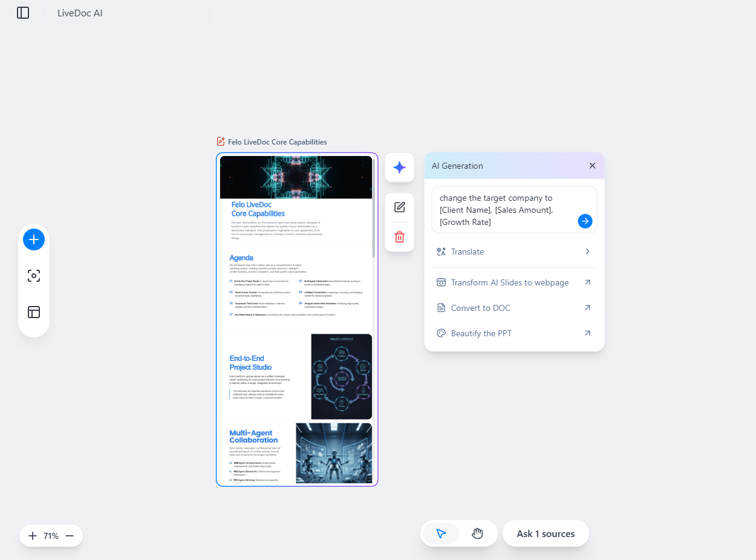This screenshot has height=560, width=756.
Task: Close the AI Generation panel
Action: tap(592, 166)
